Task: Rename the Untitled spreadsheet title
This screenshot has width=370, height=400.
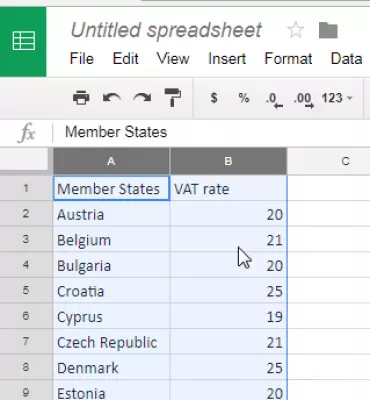Action: (166, 30)
